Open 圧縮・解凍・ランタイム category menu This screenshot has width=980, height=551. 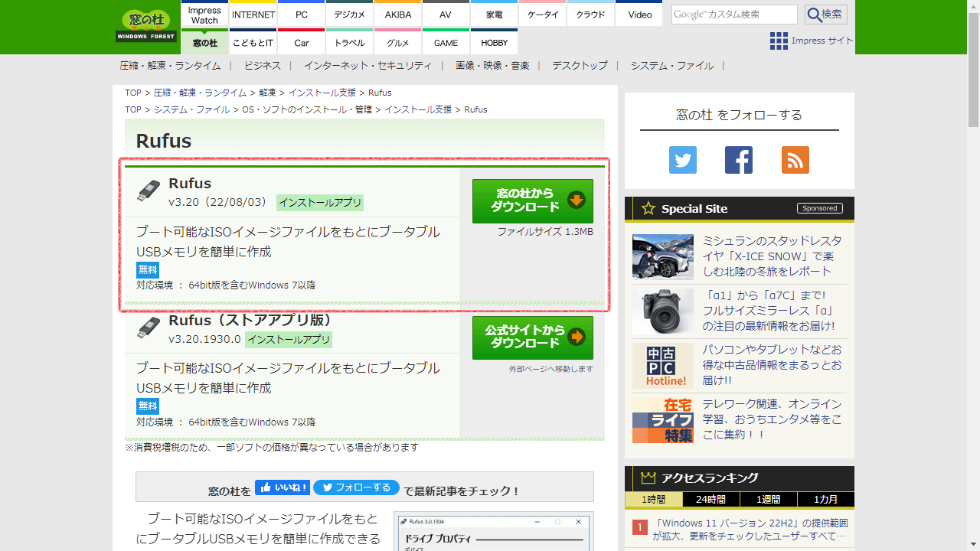(170, 66)
